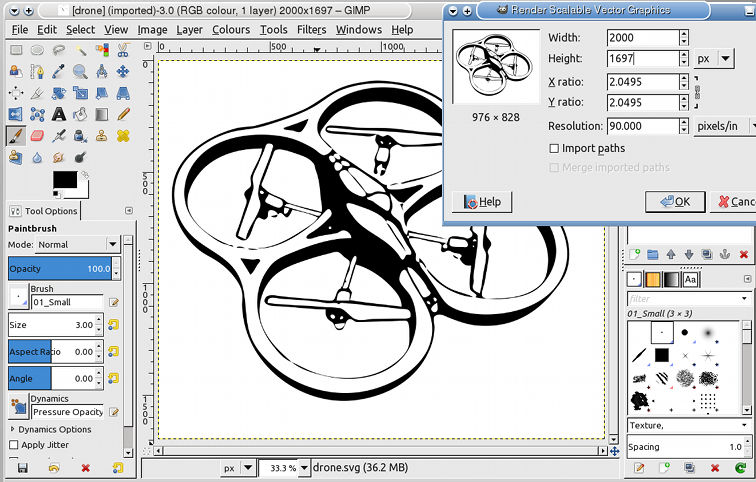Image resolution: width=756 pixels, height=482 pixels.
Task: Toggle the X/Y ratio chain link
Action: 697,92
